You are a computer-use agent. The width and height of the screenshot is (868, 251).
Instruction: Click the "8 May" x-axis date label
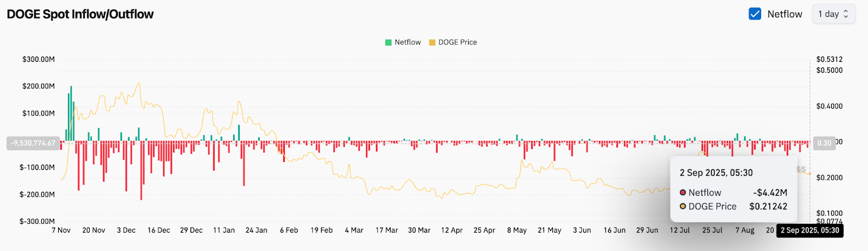point(517,230)
